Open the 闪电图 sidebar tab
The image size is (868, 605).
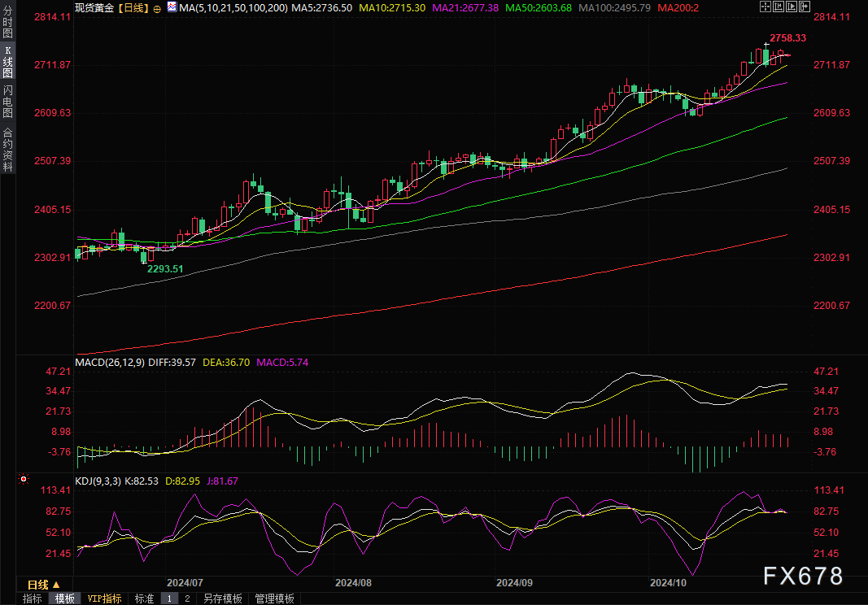point(7,102)
